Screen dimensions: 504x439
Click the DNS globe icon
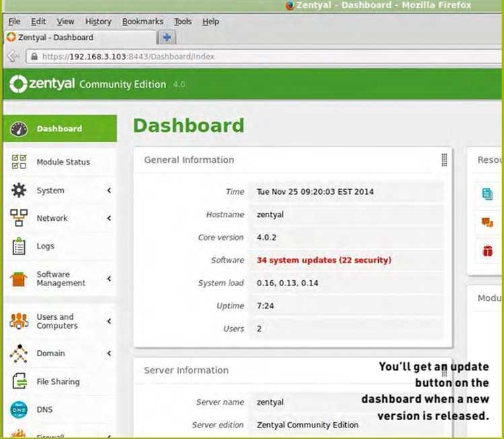click(19, 409)
